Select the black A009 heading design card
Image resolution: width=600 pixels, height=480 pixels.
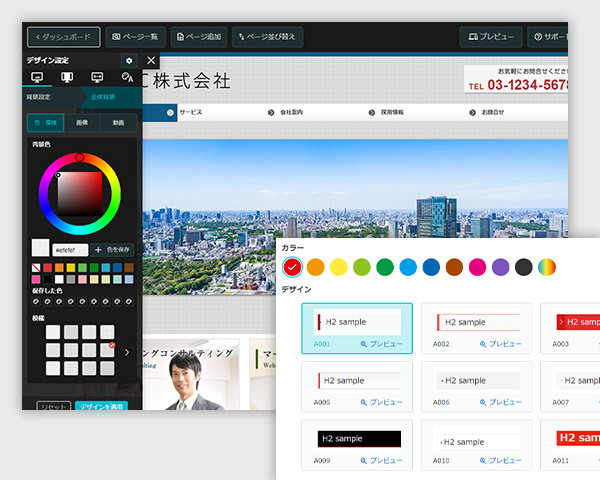pyautogui.click(x=357, y=445)
